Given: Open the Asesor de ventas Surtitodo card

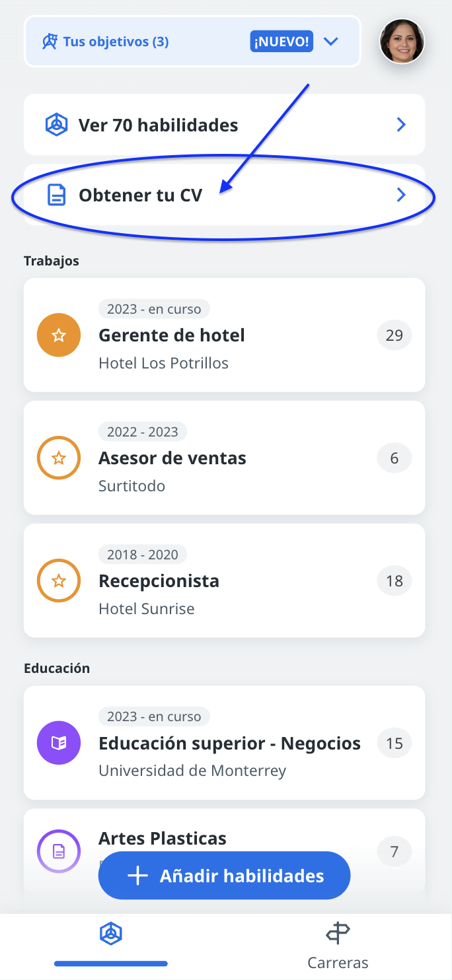Looking at the screenshot, I should coord(224,458).
